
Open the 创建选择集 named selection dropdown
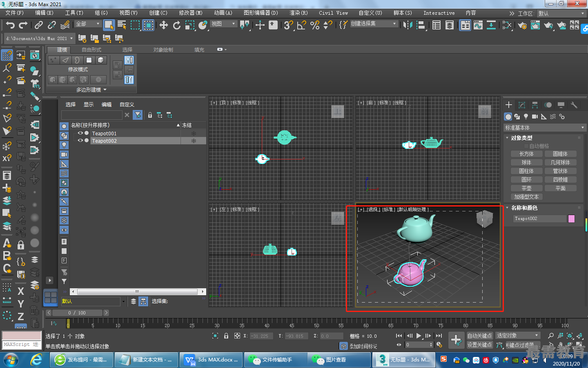click(x=374, y=24)
